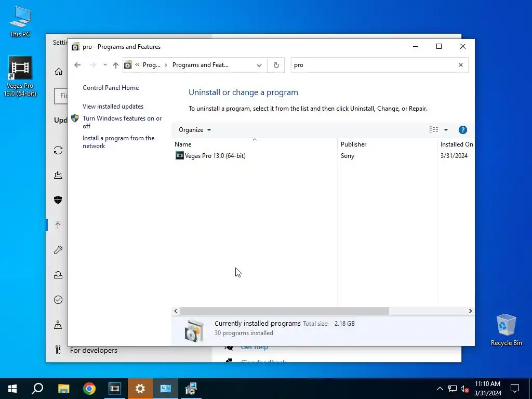Expand the address bar history dropdown
The width and height of the screenshot is (532, 399).
tap(259, 65)
